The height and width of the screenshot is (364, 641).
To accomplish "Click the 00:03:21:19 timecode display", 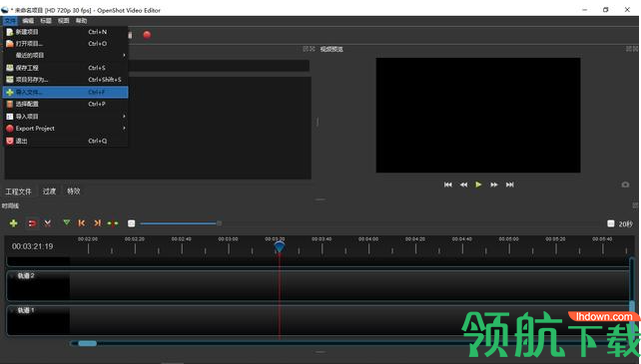I will tap(32, 246).
